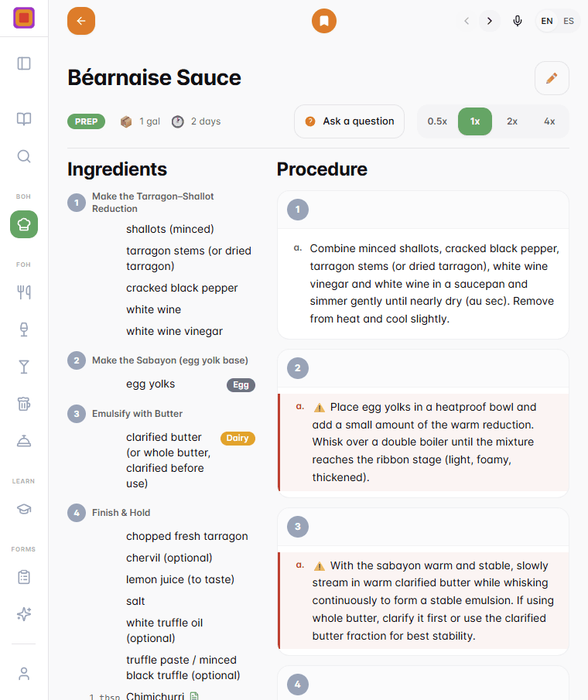
Task: Click the orange back arrow button
Action: [80, 21]
